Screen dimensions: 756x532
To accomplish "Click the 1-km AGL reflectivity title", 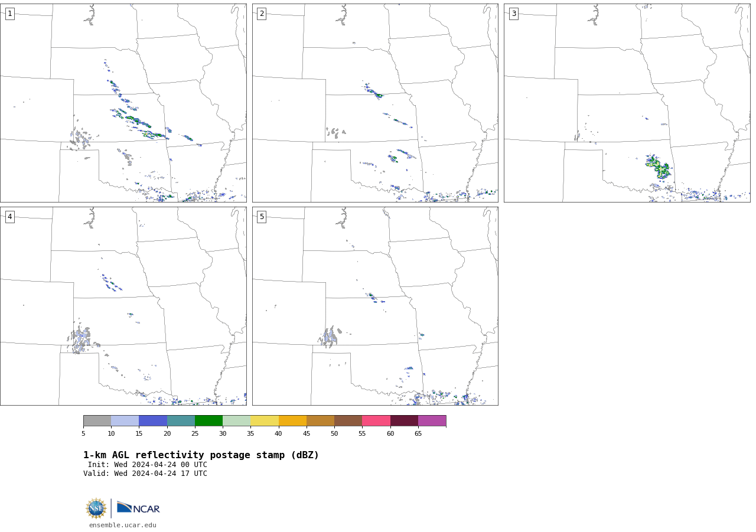I will [201, 455].
